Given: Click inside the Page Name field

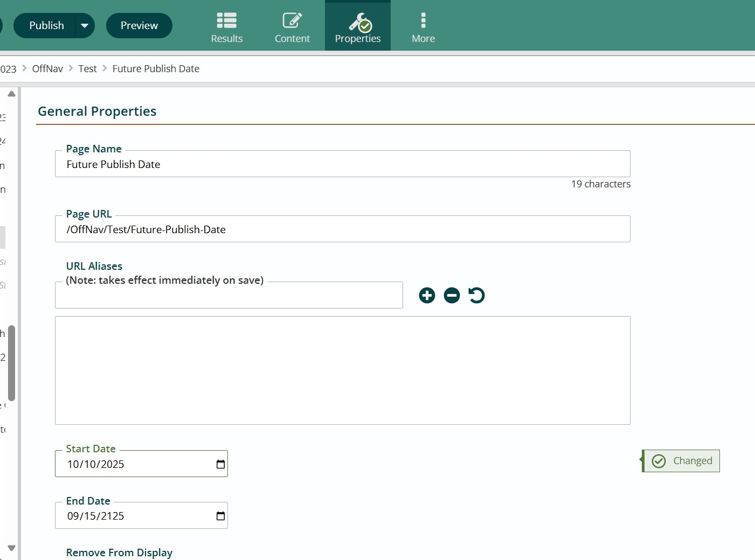Looking at the screenshot, I should pos(343,164).
